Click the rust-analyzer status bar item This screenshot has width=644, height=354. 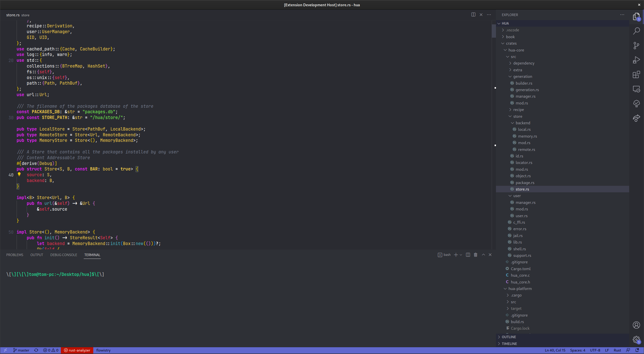(77, 350)
